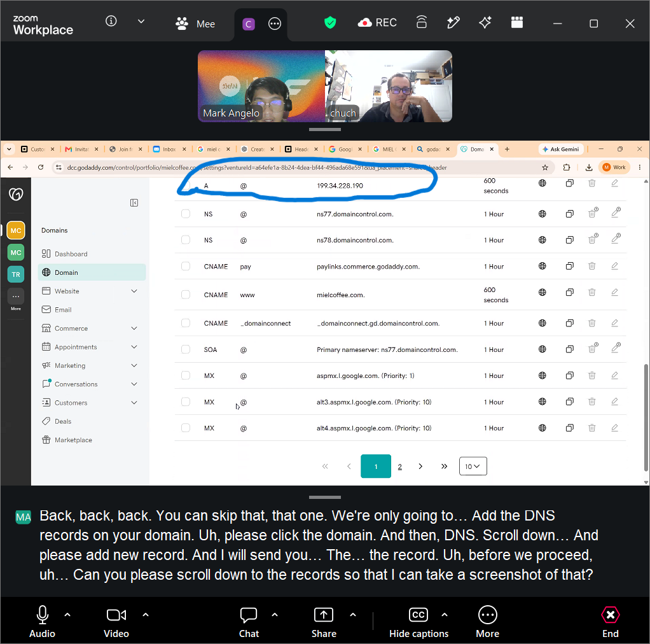
Task: Click the Zoom meeting info icon
Action: tap(111, 21)
